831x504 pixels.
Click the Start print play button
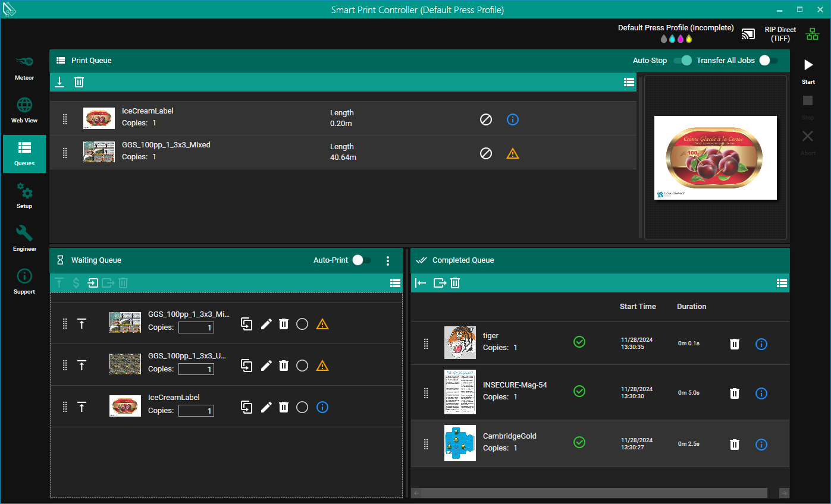point(808,65)
